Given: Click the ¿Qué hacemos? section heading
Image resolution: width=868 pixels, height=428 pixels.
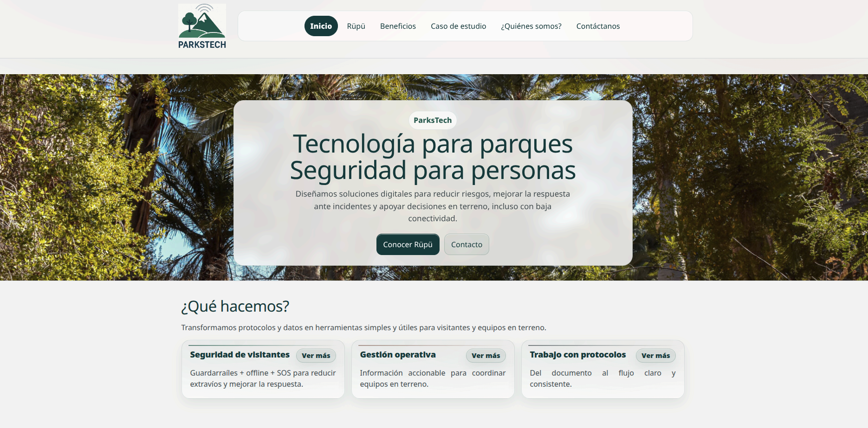Looking at the screenshot, I should click(x=235, y=307).
